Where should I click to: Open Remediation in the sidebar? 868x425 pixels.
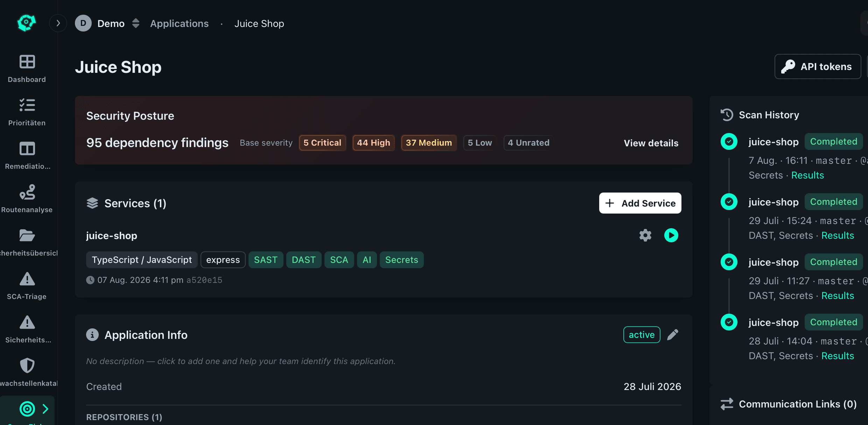pos(27,156)
